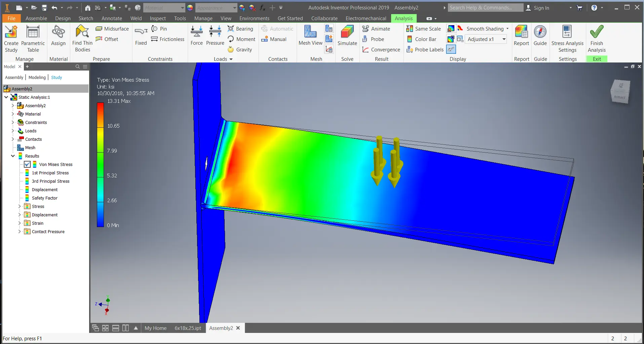This screenshot has width=644, height=344.
Task: Click Finish Analysis
Action: coord(597,39)
